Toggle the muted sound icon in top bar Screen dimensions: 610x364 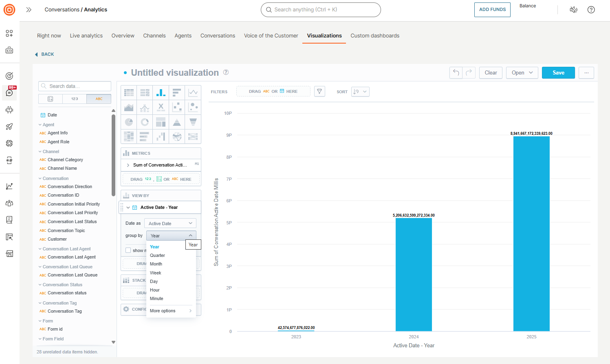click(573, 9)
